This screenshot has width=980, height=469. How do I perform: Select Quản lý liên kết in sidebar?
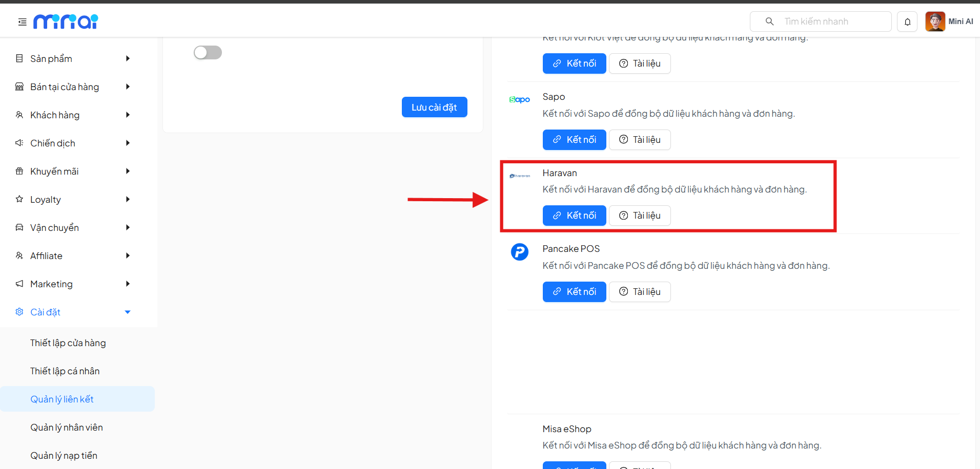(x=62, y=399)
